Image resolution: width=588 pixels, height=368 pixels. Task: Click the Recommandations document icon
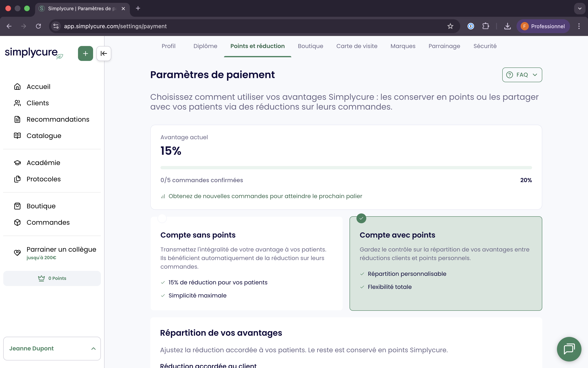17,119
